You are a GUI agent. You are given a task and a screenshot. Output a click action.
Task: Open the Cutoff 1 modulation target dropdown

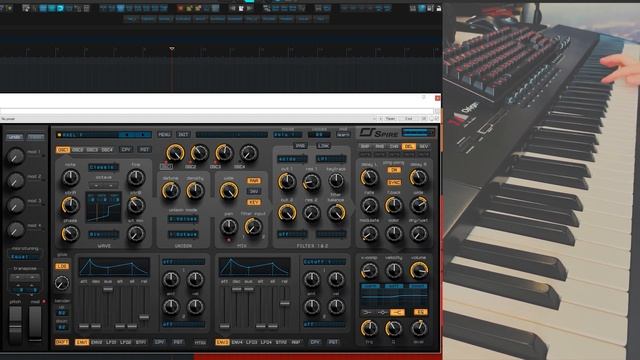click(324, 262)
